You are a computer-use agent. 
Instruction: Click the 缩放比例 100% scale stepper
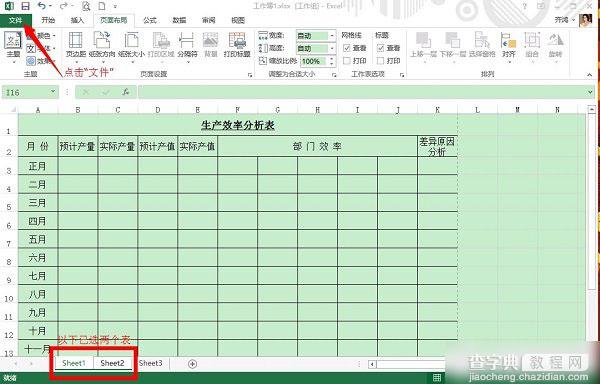pyautogui.click(x=332, y=61)
